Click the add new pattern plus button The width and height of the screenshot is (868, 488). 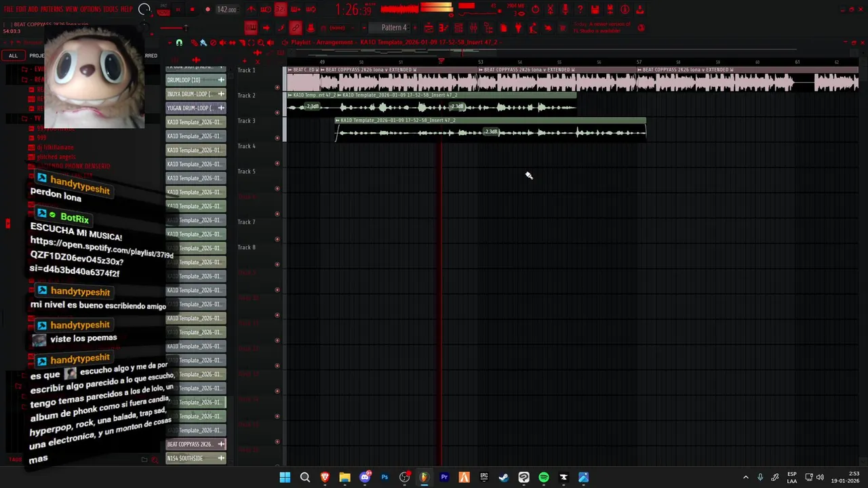pos(415,28)
